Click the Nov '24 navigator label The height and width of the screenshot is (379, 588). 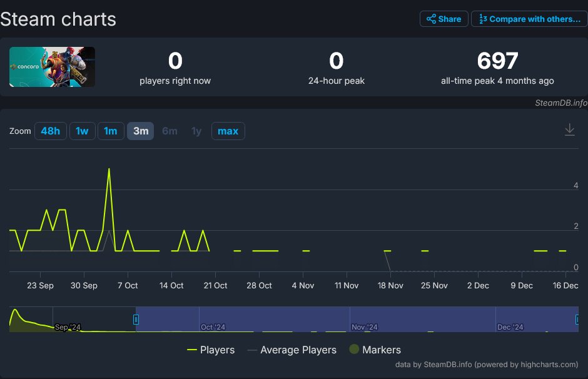tap(364, 327)
